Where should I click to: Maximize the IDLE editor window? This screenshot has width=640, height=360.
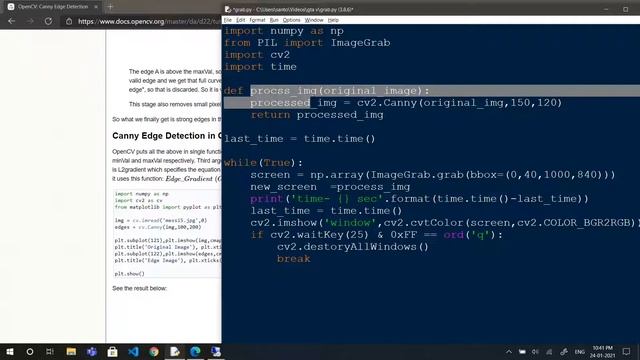point(625,9)
